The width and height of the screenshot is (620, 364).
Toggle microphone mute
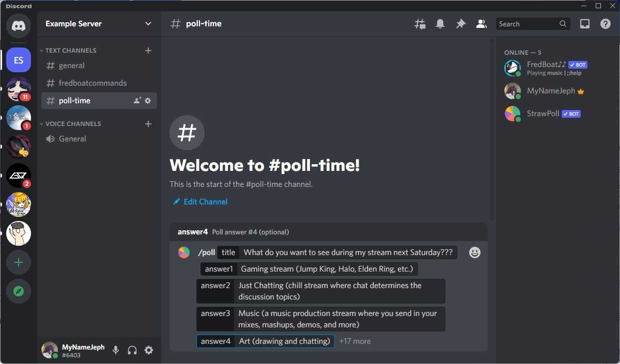click(116, 350)
